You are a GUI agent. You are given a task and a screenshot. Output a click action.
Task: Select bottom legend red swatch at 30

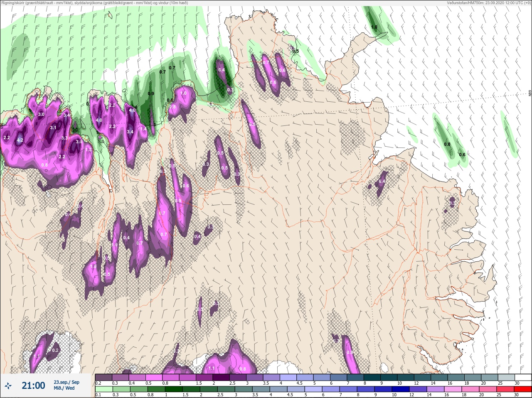click(523, 389)
